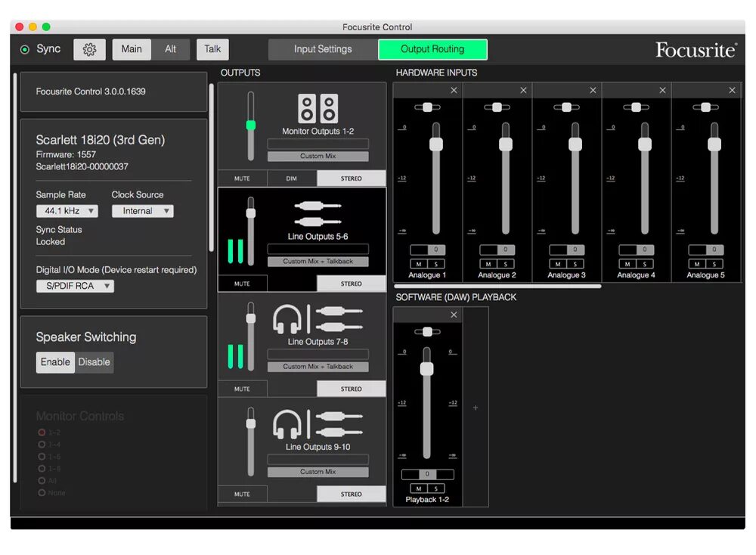
Task: Activate the Talk button
Action: click(212, 49)
